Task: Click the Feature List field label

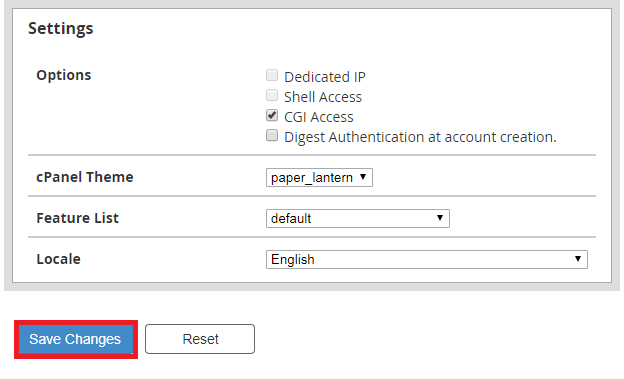Action: (78, 218)
